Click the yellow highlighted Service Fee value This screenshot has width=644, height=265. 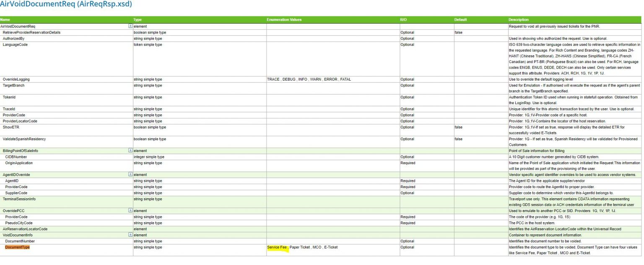coord(277,247)
